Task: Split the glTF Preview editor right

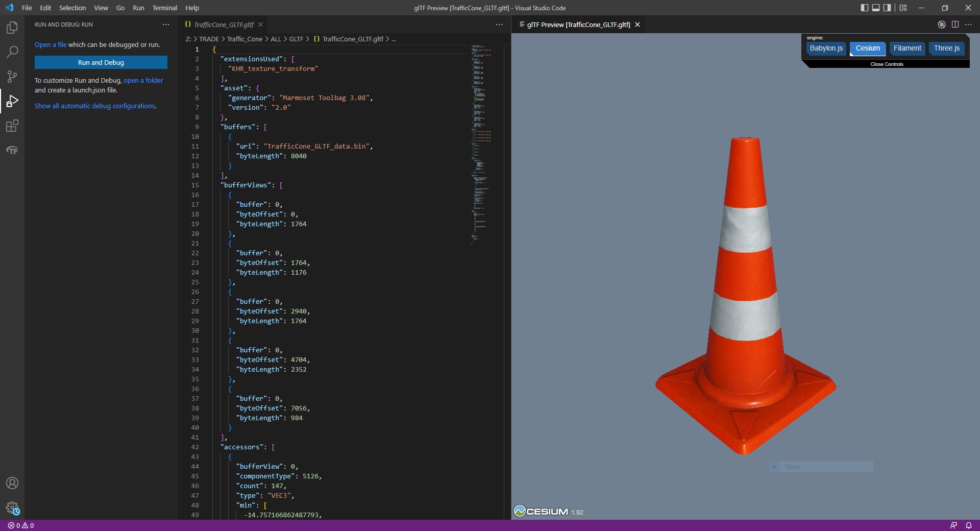Action: [955, 25]
